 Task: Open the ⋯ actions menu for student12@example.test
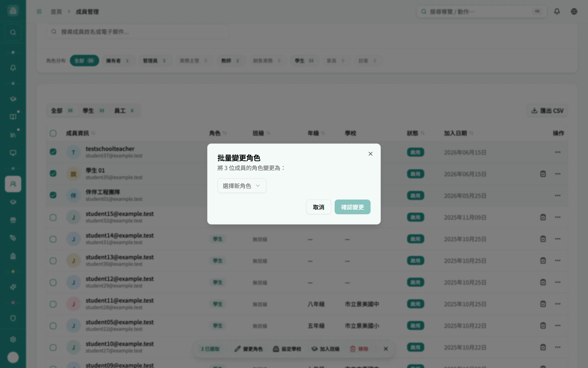click(558, 282)
